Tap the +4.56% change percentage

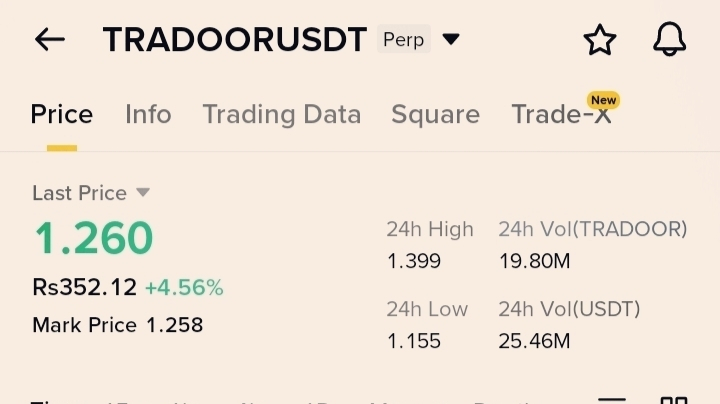point(184,288)
